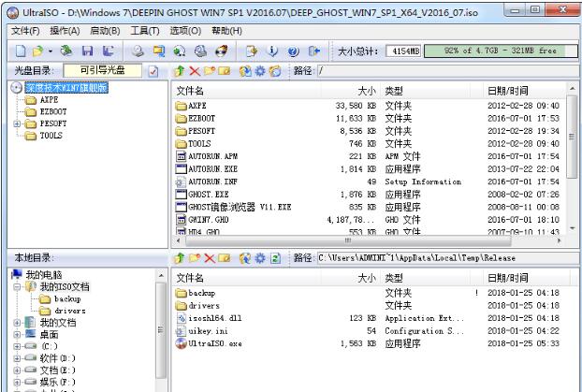This screenshot has width=582, height=392.
Task: Click the Make CD image icon
Action: click(138, 51)
